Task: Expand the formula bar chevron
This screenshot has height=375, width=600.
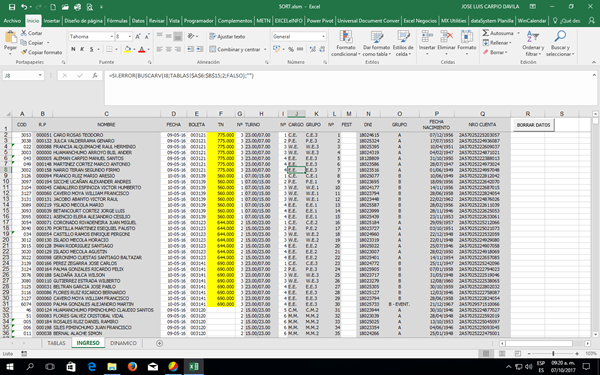Action: (594, 75)
